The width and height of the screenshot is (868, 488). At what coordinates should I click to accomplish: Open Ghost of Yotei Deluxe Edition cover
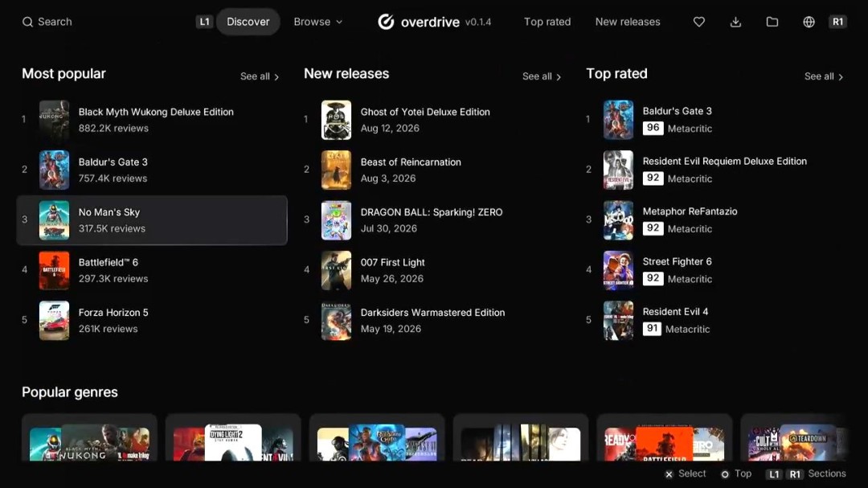click(x=336, y=120)
